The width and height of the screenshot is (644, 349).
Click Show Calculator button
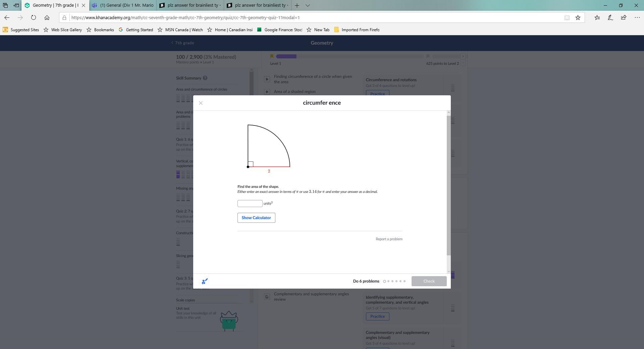pos(256,218)
